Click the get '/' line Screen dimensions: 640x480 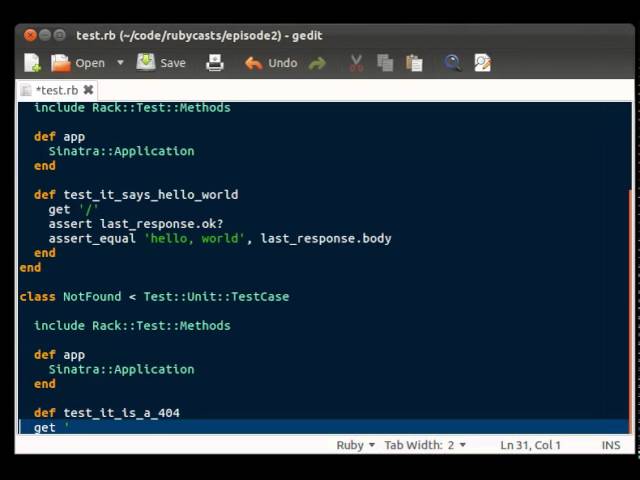pos(73,209)
